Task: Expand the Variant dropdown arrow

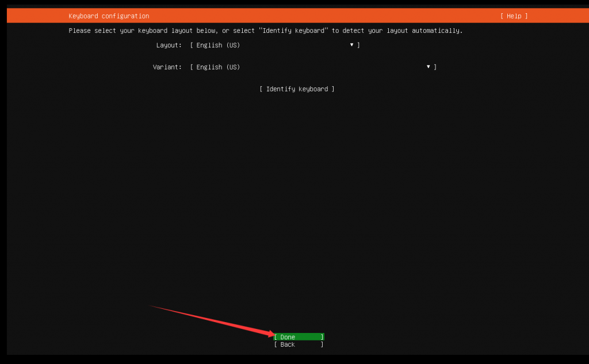Action: pos(429,67)
